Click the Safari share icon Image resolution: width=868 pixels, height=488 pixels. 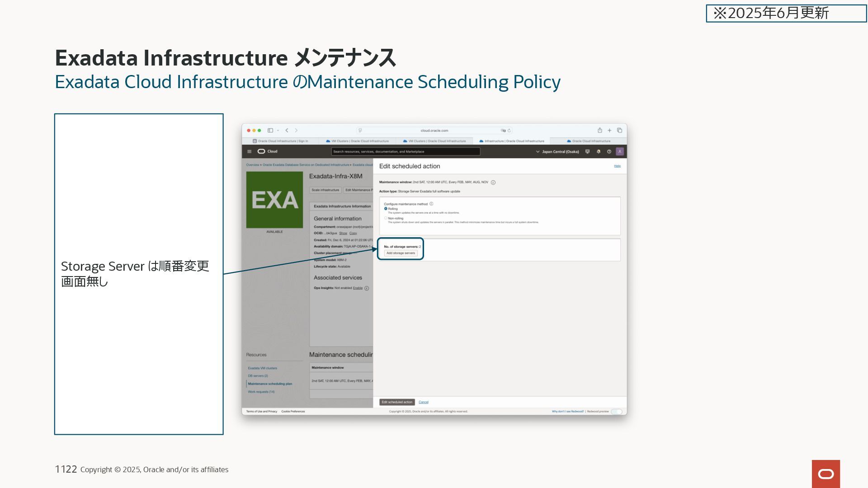(599, 131)
